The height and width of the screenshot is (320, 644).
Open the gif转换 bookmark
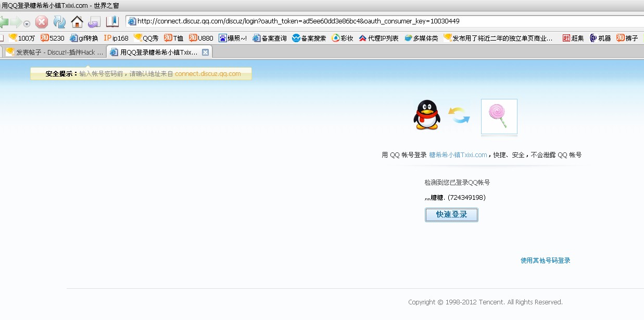click(x=84, y=38)
